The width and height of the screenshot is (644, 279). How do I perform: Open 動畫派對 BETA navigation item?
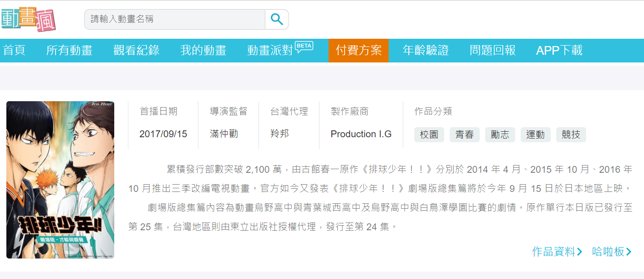280,50
